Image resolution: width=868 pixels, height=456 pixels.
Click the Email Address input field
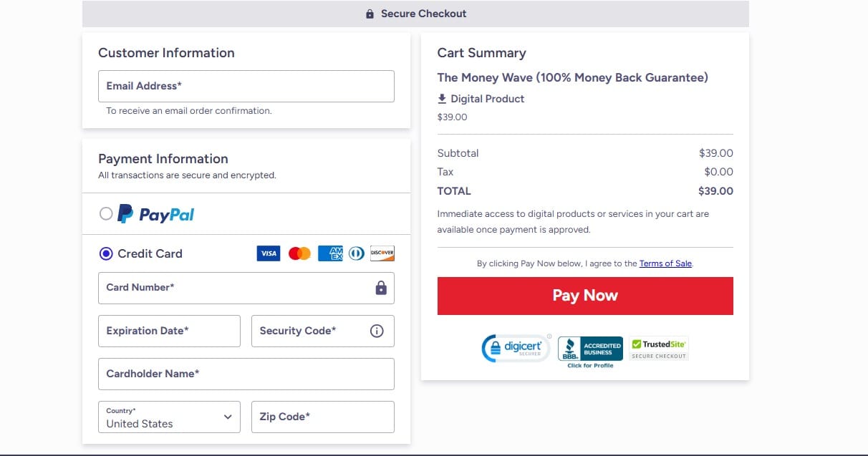coord(246,85)
